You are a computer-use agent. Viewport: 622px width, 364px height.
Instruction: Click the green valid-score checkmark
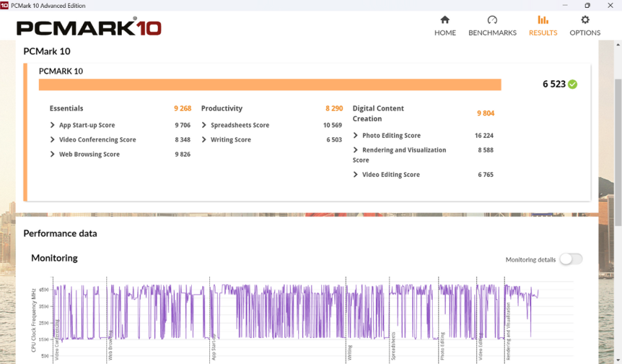[x=572, y=84]
